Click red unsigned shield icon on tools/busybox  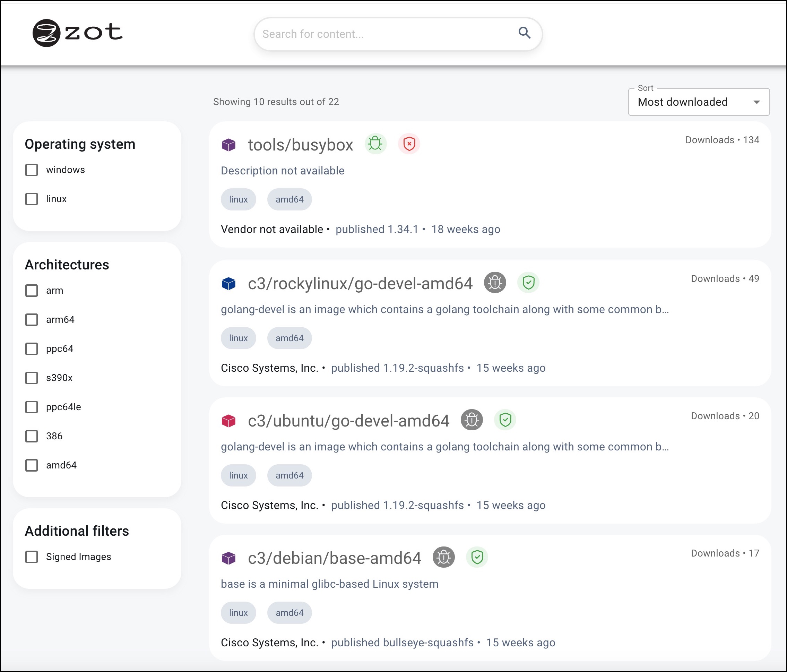[x=409, y=144]
